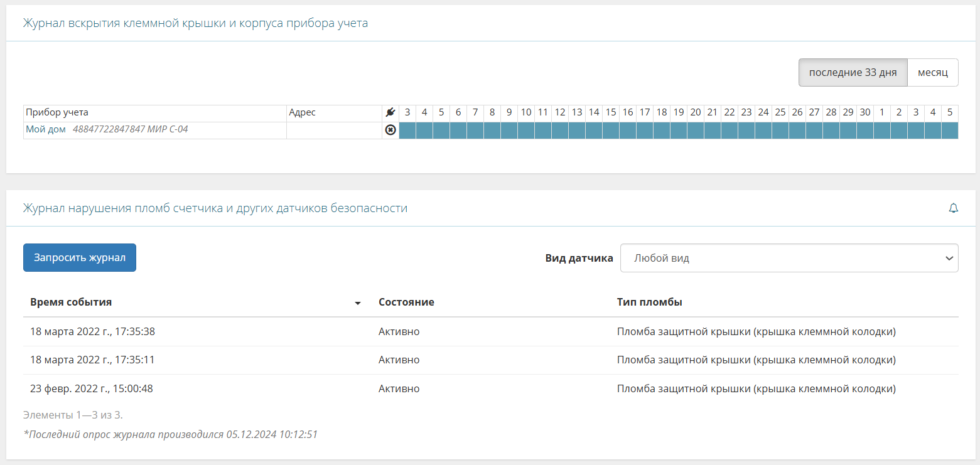The image size is (980, 465).
Task: Click the Журнал вскрытия клеммной крышки panel title
Action: [x=195, y=23]
